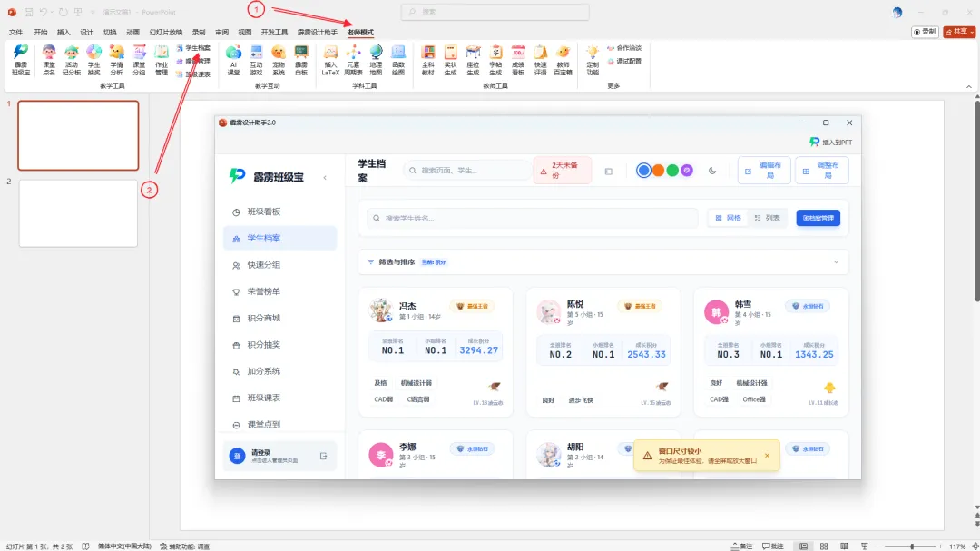Select slide 2 thumbnail
980x551 pixels.
tap(78, 213)
